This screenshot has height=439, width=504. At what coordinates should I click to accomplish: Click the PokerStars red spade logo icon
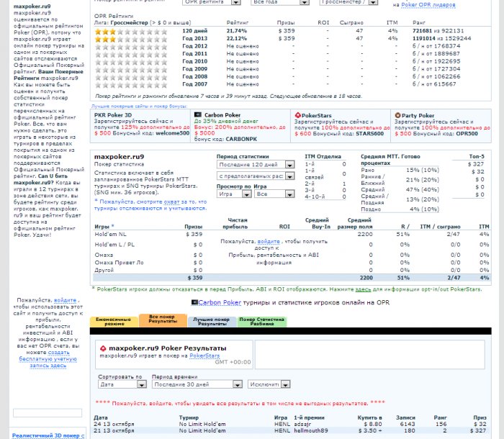[297, 115]
